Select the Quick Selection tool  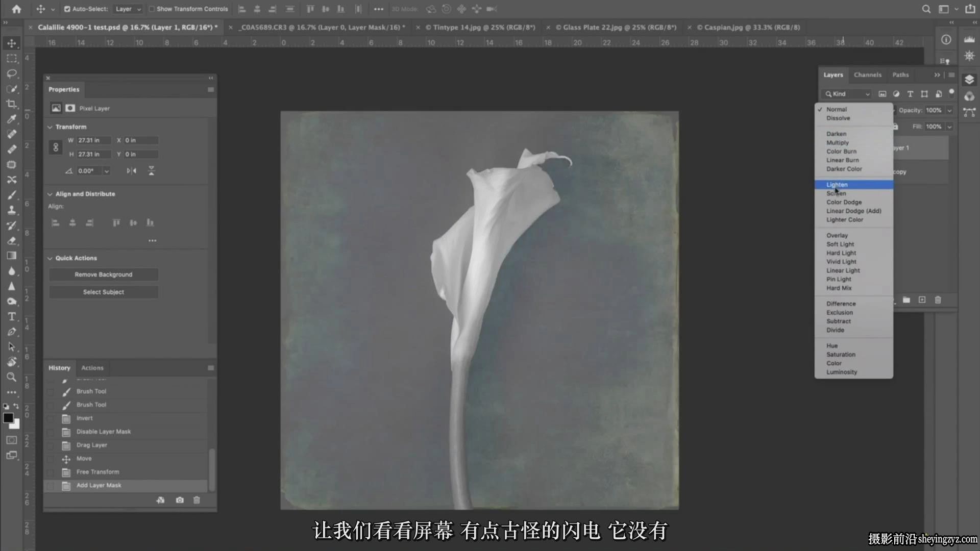tap(12, 89)
